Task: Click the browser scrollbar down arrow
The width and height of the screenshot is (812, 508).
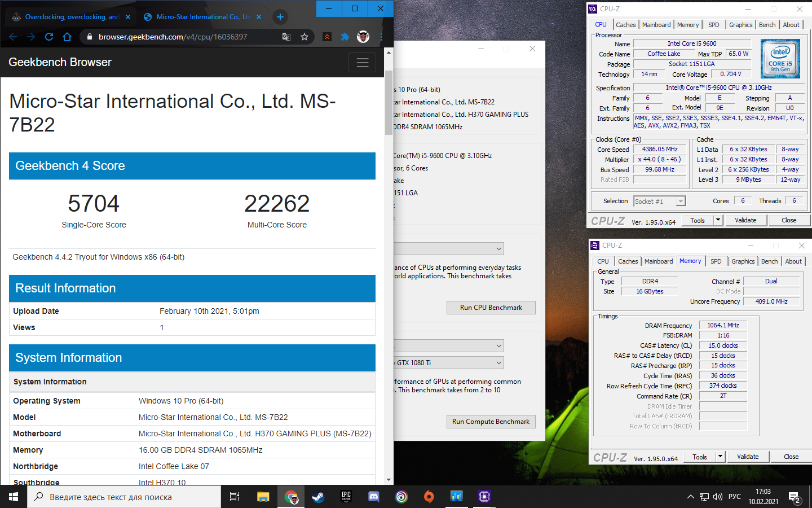Action: (x=389, y=480)
